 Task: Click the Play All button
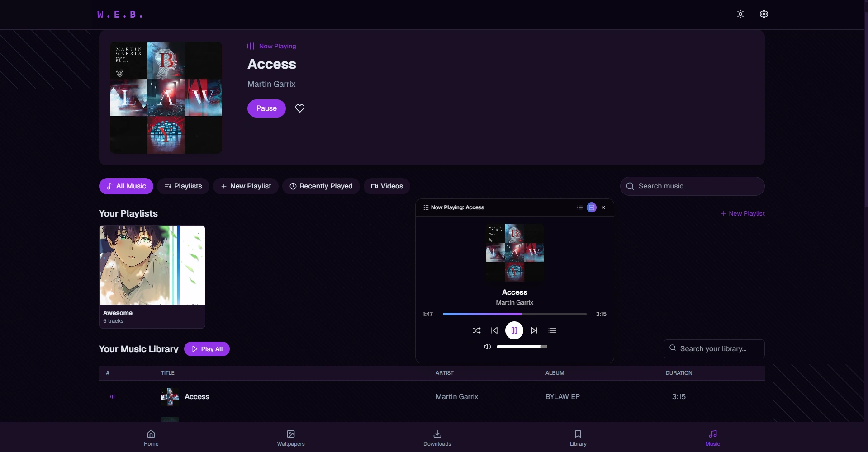207,349
